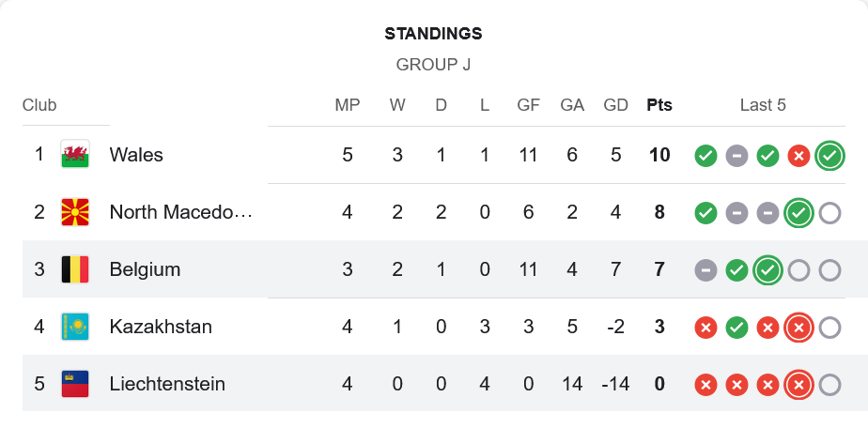Click the Kazakhstan flag icon
The height and width of the screenshot is (428, 868).
click(x=75, y=327)
